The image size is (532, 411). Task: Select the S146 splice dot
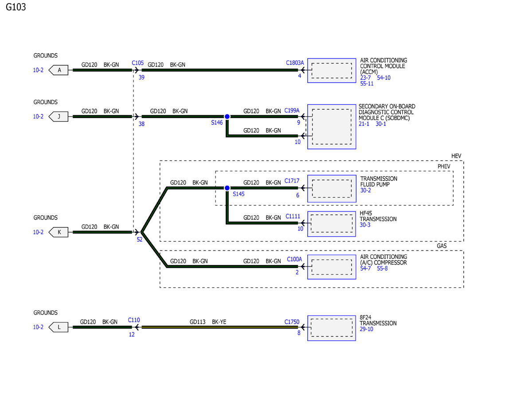point(227,117)
